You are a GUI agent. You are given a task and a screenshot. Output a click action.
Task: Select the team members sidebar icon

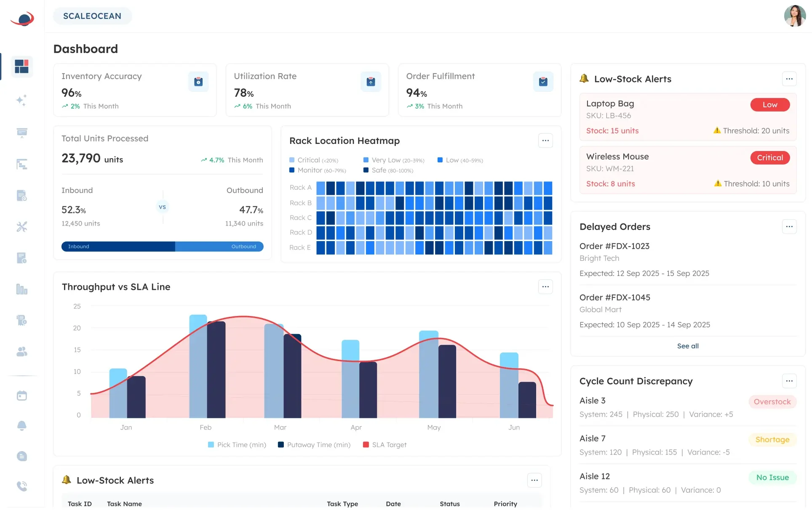21,352
